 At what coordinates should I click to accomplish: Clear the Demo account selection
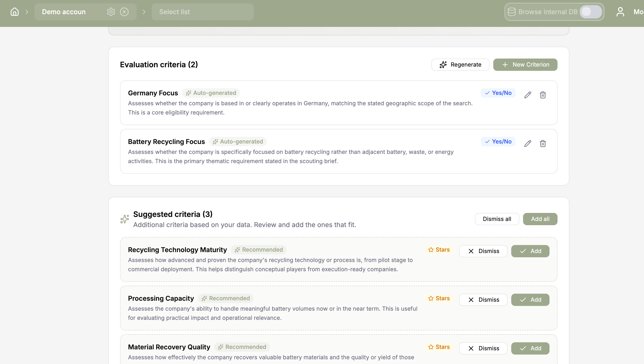(124, 12)
